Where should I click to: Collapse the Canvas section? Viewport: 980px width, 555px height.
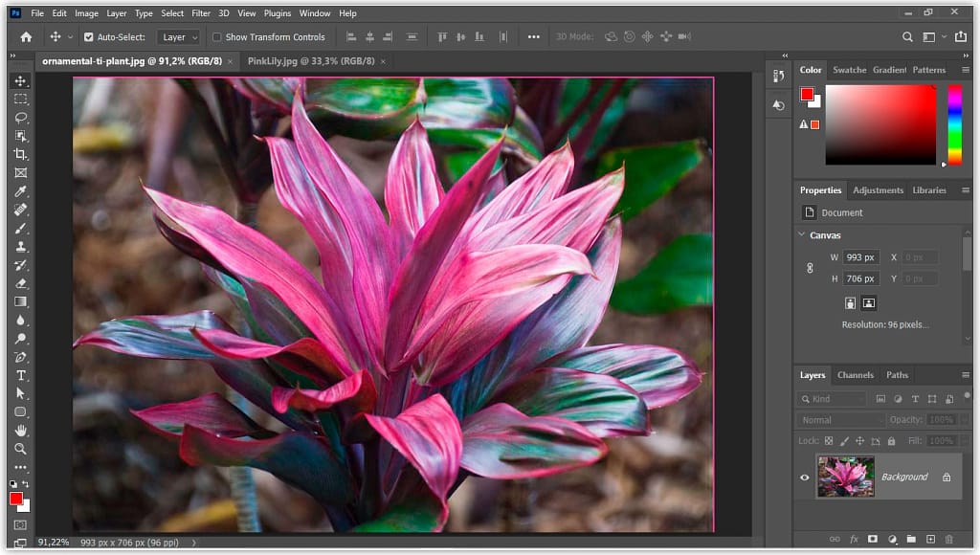tap(802, 235)
